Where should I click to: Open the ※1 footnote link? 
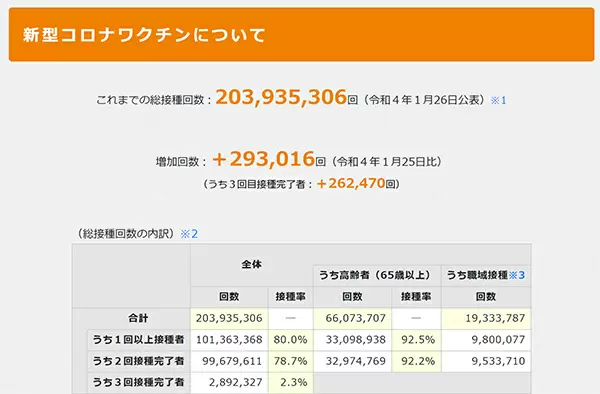click(x=499, y=100)
